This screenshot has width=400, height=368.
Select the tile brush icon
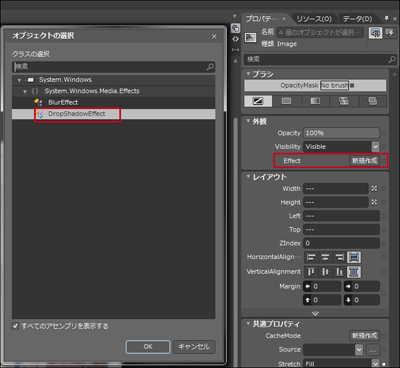[x=344, y=101]
